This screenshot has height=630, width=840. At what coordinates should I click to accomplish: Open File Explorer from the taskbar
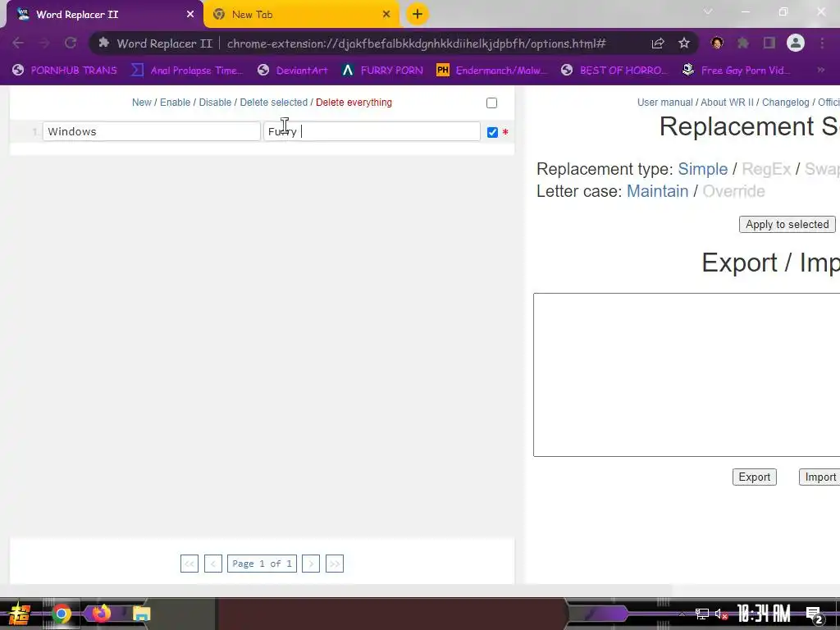(x=141, y=614)
